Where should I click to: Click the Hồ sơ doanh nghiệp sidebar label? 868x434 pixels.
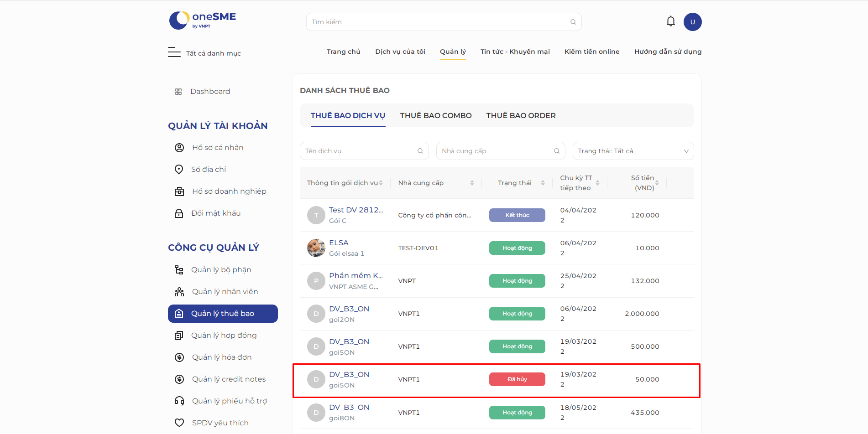tap(229, 191)
